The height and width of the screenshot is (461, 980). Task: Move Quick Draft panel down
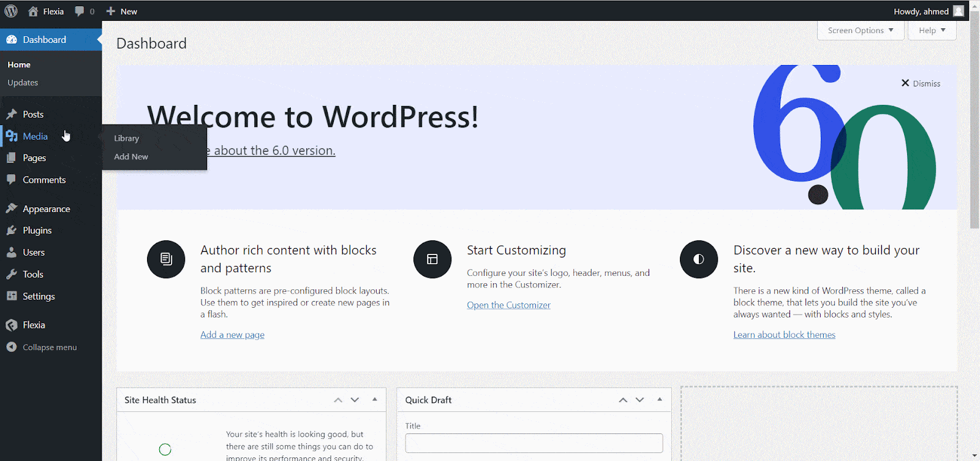(x=639, y=400)
